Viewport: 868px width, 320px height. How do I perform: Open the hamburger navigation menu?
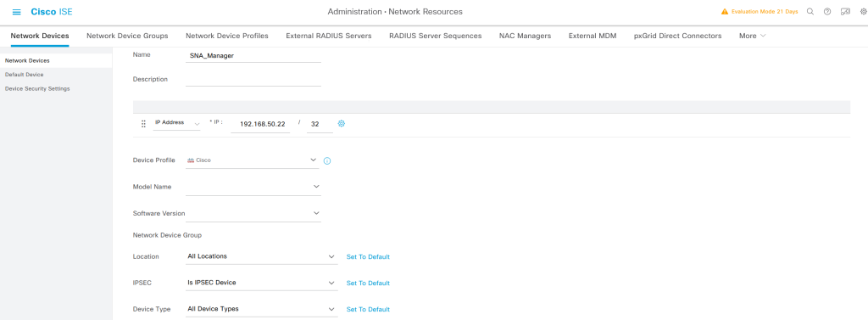pos(17,12)
